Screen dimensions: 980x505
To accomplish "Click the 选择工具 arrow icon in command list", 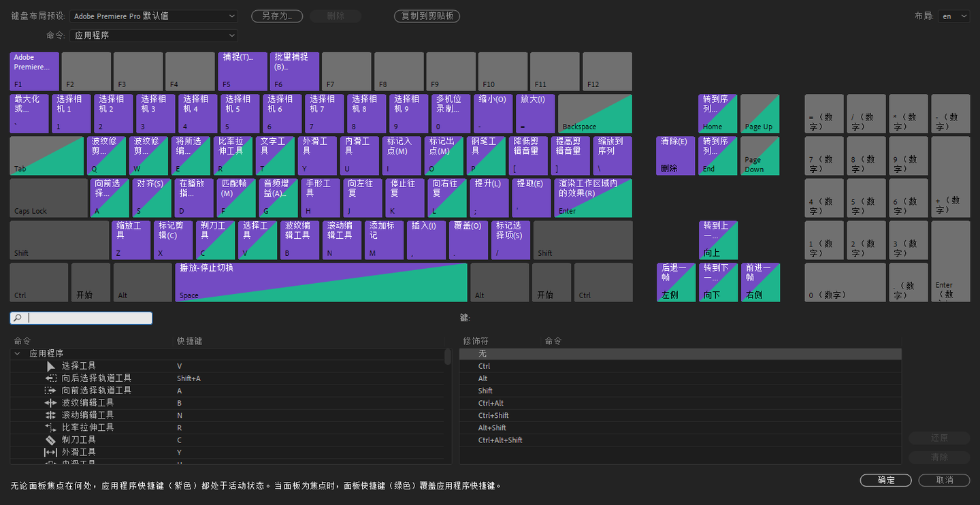I will (x=50, y=366).
